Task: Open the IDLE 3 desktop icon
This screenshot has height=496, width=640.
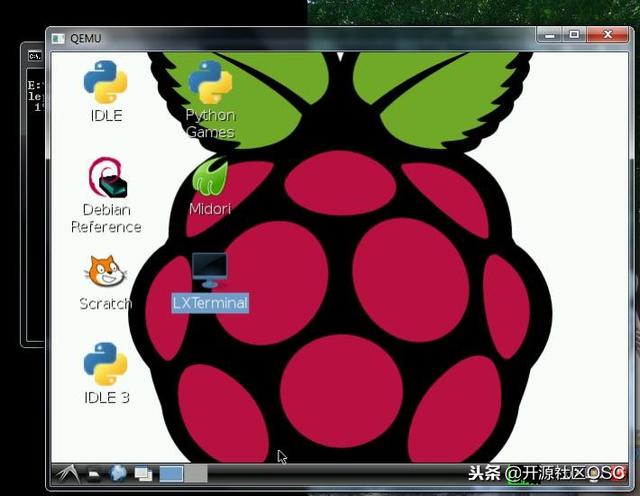Action: [x=106, y=364]
